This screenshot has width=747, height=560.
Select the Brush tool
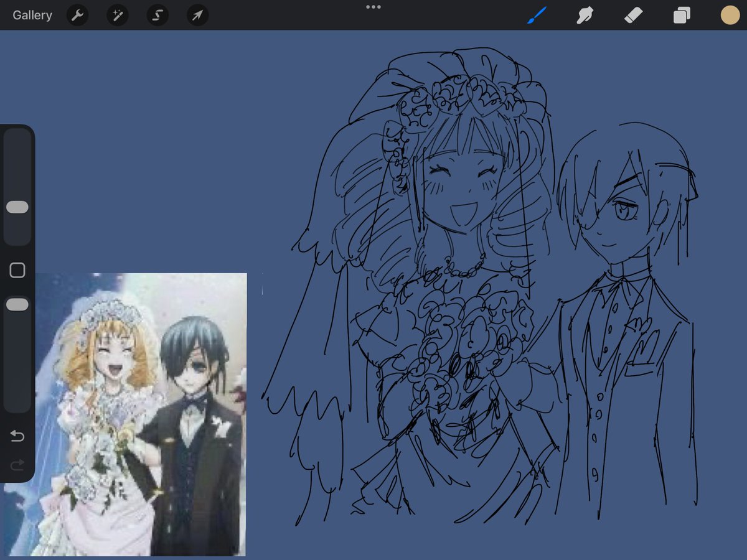[537, 16]
